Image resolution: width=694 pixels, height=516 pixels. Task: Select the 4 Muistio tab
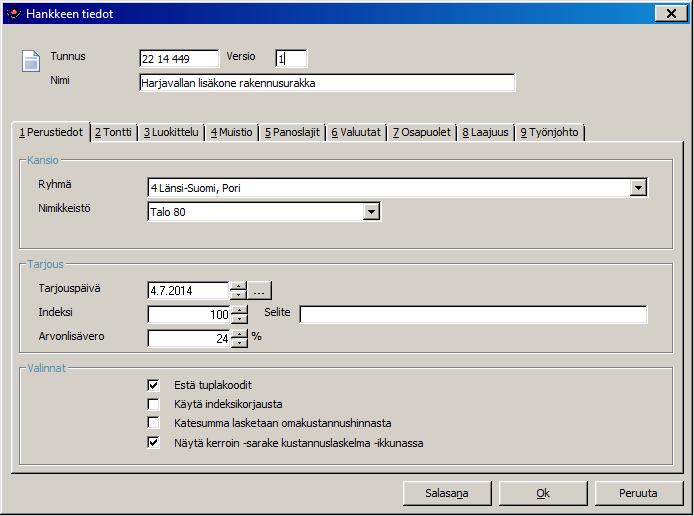(231, 132)
